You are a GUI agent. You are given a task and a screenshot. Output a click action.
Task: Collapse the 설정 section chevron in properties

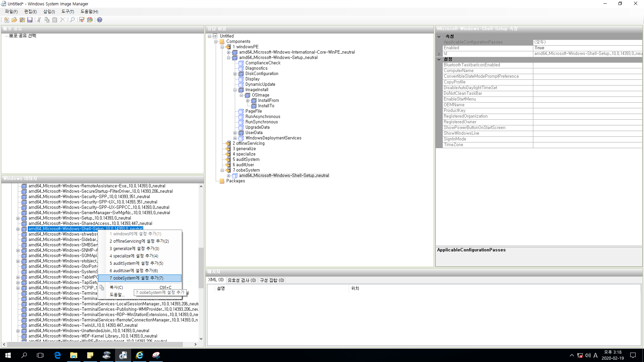[x=439, y=59]
